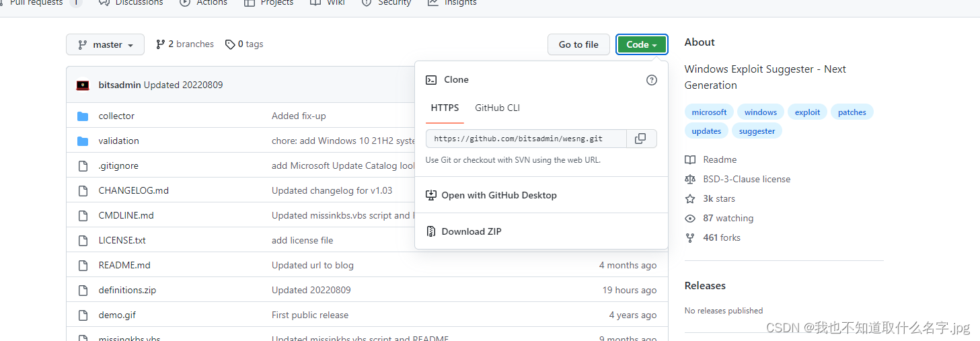Click the windows topic tag
The height and width of the screenshot is (341, 980).
761,112
